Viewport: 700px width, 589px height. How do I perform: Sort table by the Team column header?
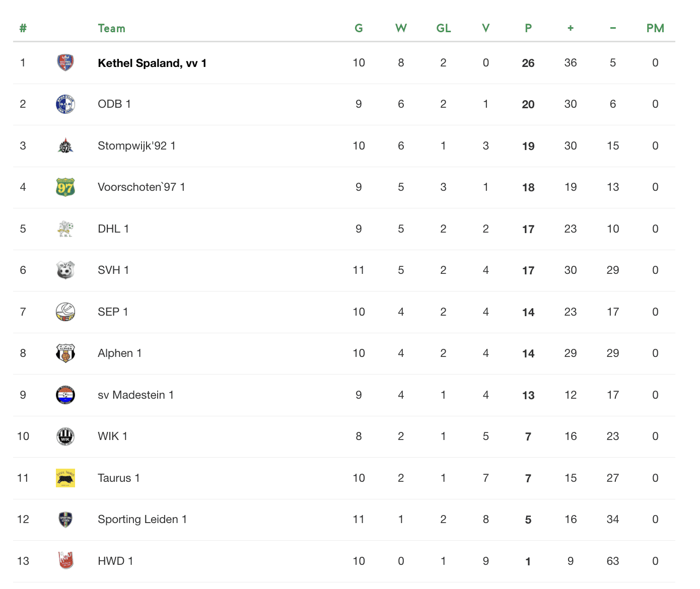(x=111, y=28)
